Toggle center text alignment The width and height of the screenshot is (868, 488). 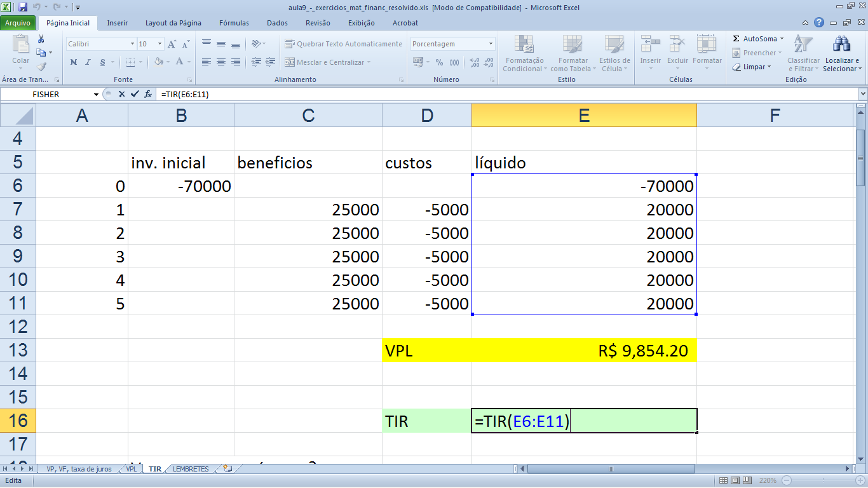[x=221, y=62]
